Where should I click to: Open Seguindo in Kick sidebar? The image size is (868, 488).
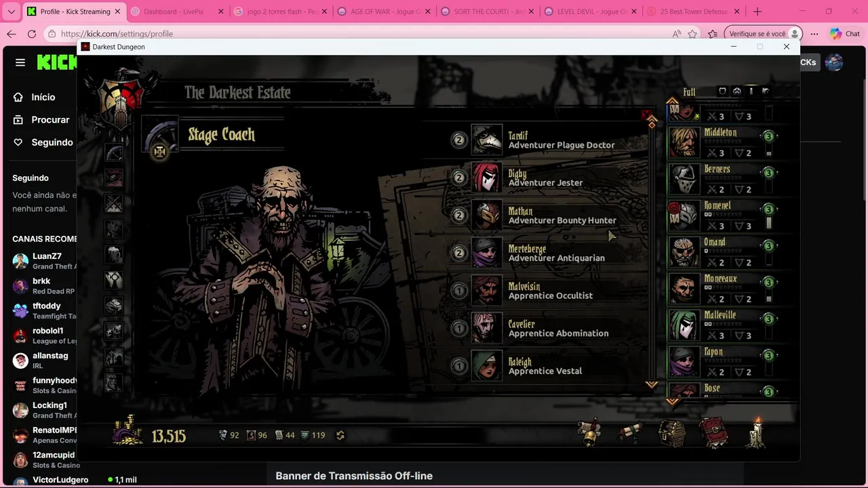pyautogui.click(x=44, y=142)
